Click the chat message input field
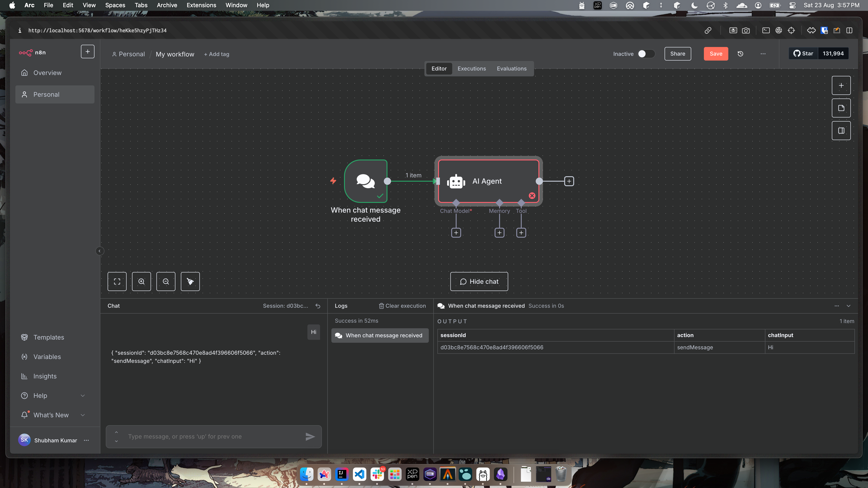The width and height of the screenshot is (868, 488). [213, 436]
